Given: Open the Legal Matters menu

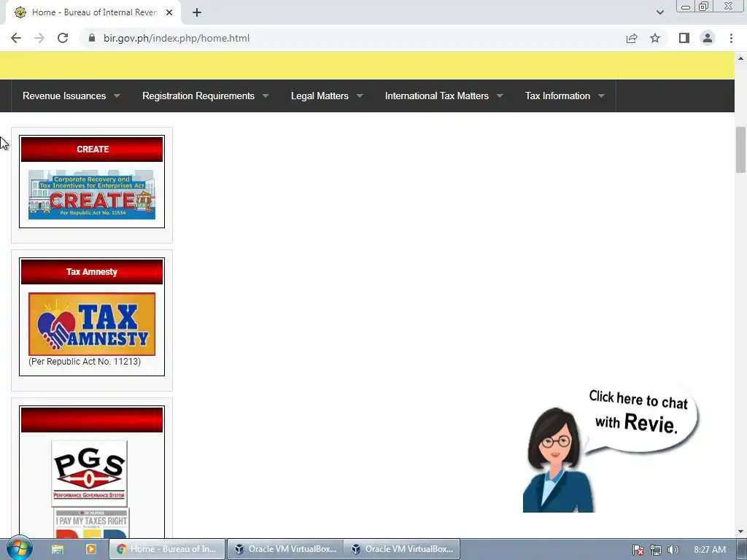Looking at the screenshot, I should click(x=320, y=96).
